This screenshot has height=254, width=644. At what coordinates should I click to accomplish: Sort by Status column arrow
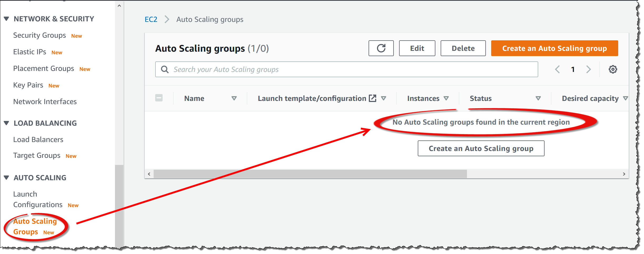[538, 98]
